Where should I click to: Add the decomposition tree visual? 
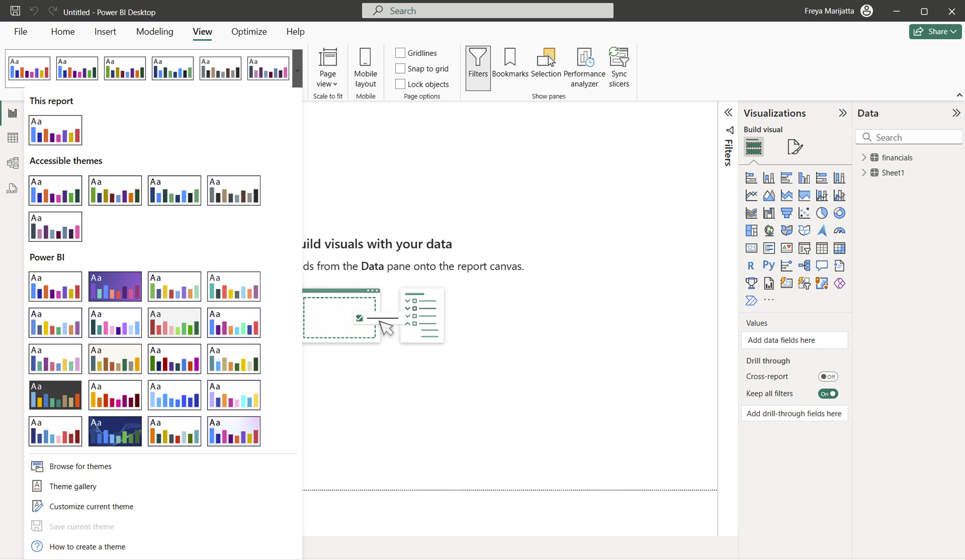804,266
